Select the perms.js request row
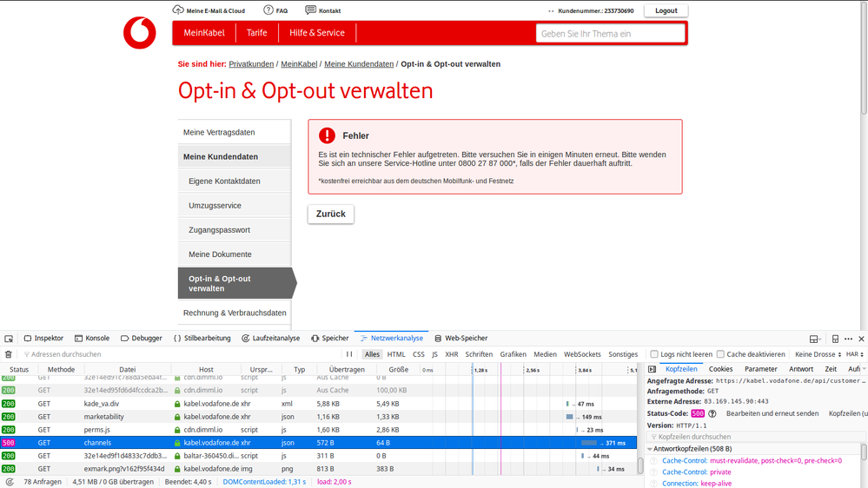Screen dimensions: 868x488 (x=318, y=430)
